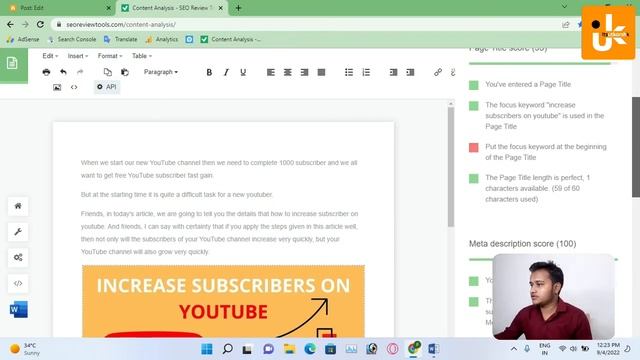Redo the last undone edit
Image resolution: width=640 pixels, height=360 pixels.
[x=80, y=72]
